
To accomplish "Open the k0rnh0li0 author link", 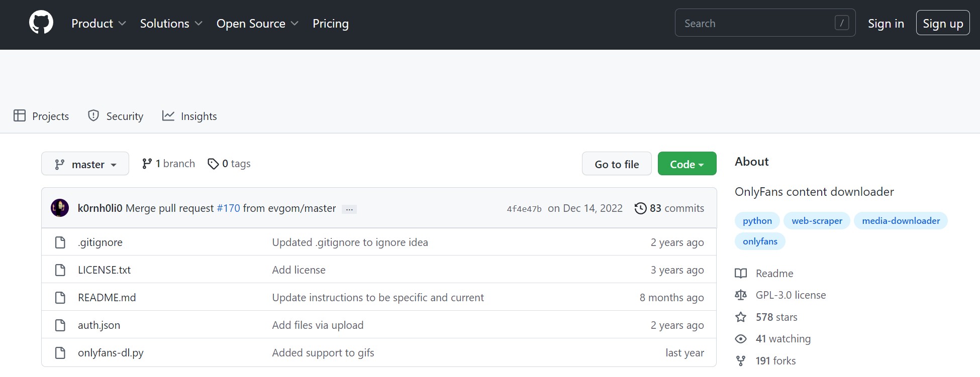I will click(100, 208).
